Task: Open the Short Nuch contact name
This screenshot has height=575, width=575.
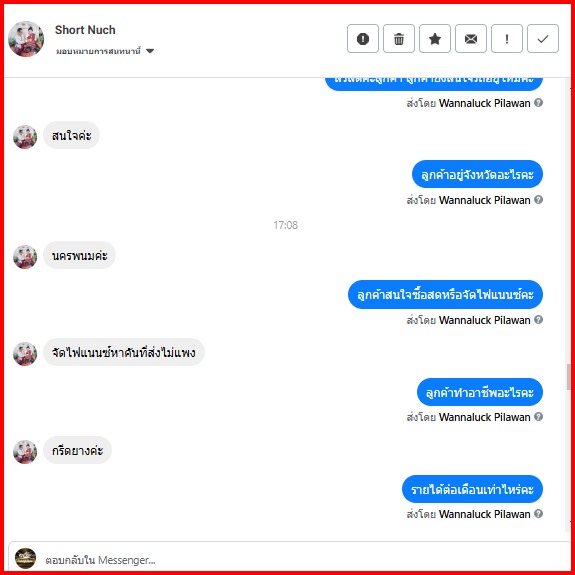Action: pyautogui.click(x=85, y=30)
